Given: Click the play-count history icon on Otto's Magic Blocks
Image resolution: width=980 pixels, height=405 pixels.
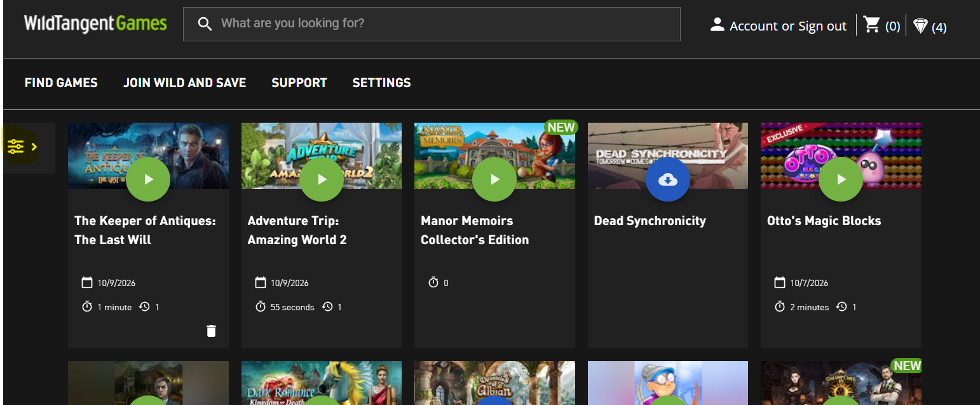Looking at the screenshot, I should [841, 306].
